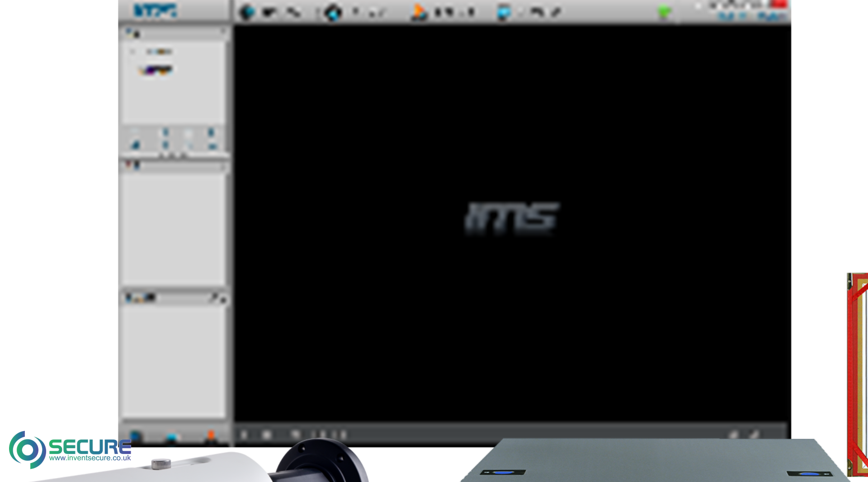Click the green status icon at top right

[x=664, y=12]
